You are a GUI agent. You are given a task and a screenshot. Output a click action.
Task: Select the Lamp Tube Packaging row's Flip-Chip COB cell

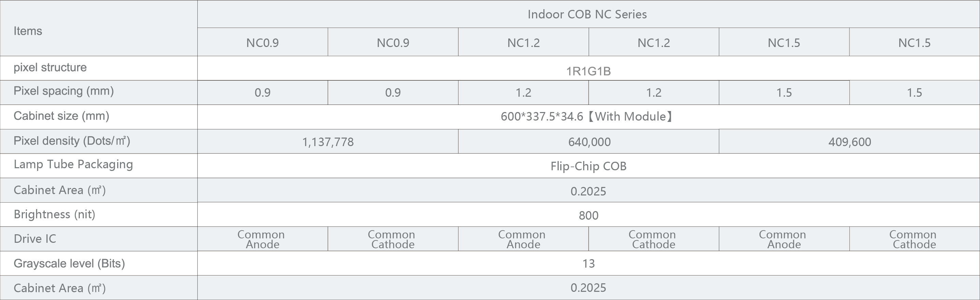tap(589, 166)
